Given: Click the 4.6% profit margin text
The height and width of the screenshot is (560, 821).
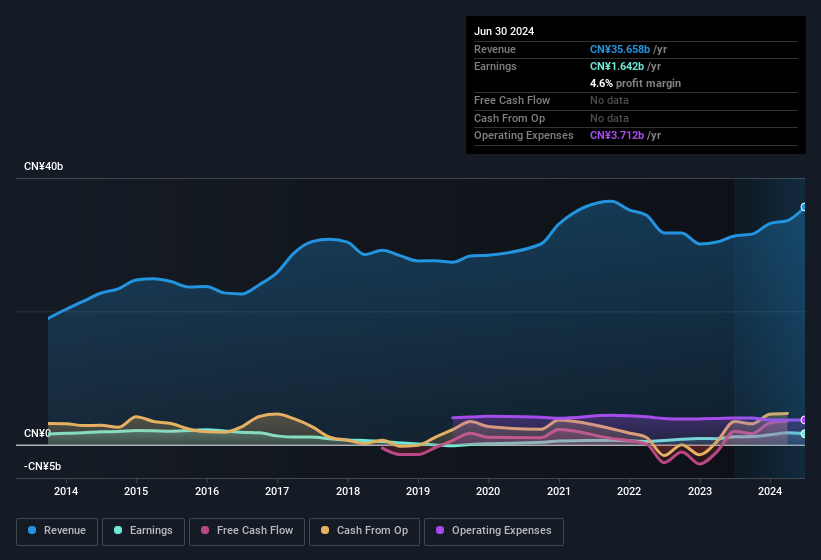Looking at the screenshot, I should click(x=635, y=83).
